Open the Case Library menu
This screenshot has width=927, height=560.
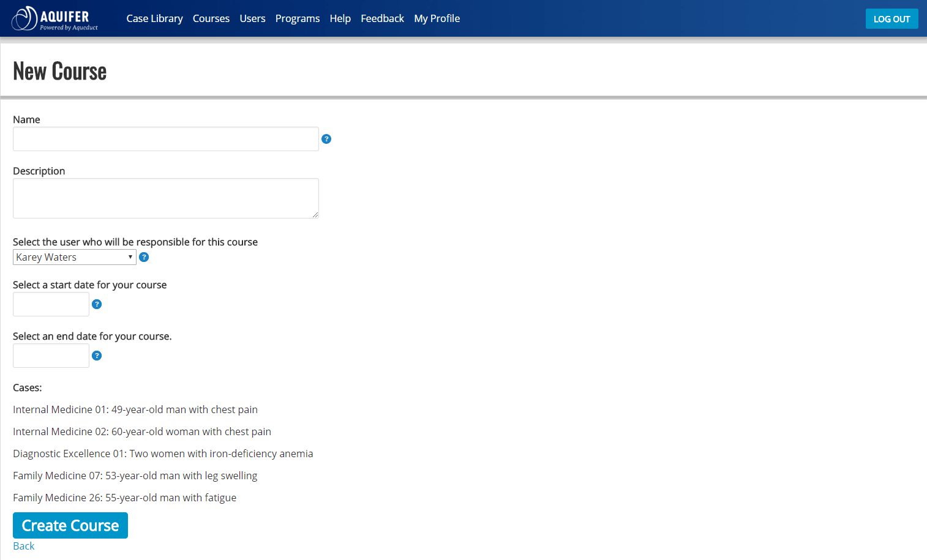point(154,18)
